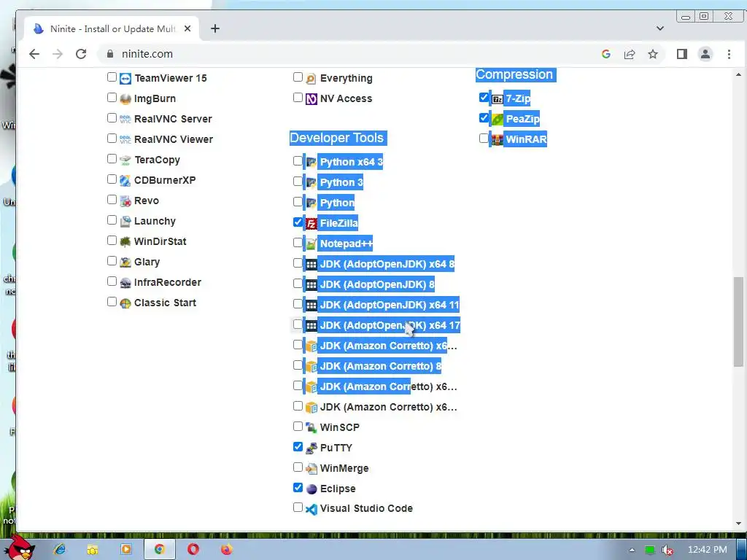Click the Compression heading
The height and width of the screenshot is (560, 747).
(514, 75)
